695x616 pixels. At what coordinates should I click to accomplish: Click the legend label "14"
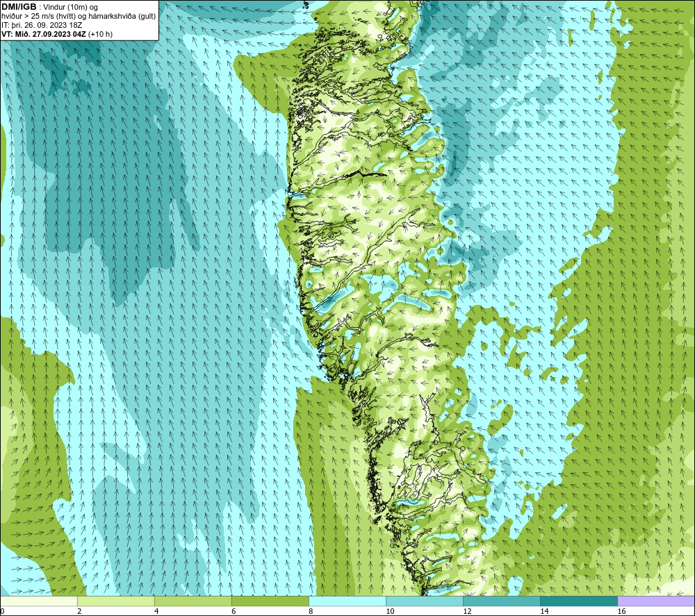(544, 611)
